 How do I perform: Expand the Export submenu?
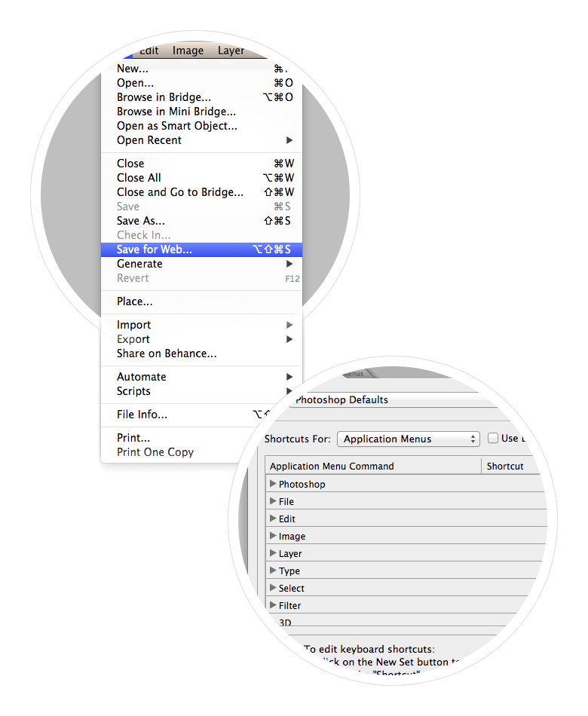(x=201, y=339)
